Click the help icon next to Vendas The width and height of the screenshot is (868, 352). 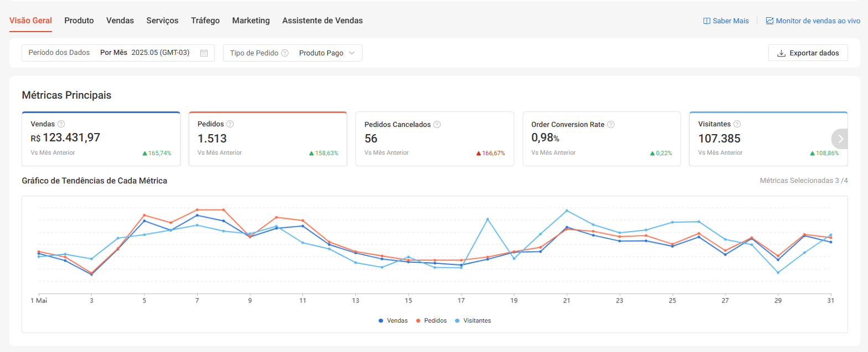[61, 124]
